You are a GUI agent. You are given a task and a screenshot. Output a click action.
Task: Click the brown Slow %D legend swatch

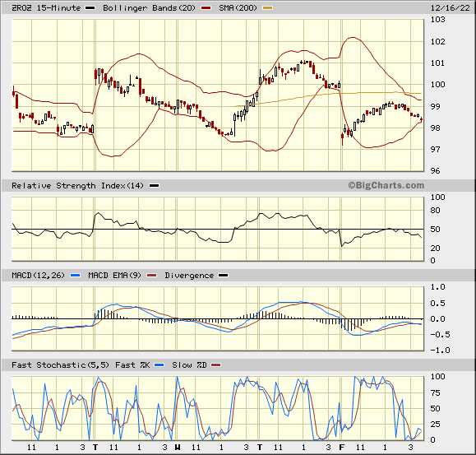pyautogui.click(x=216, y=365)
